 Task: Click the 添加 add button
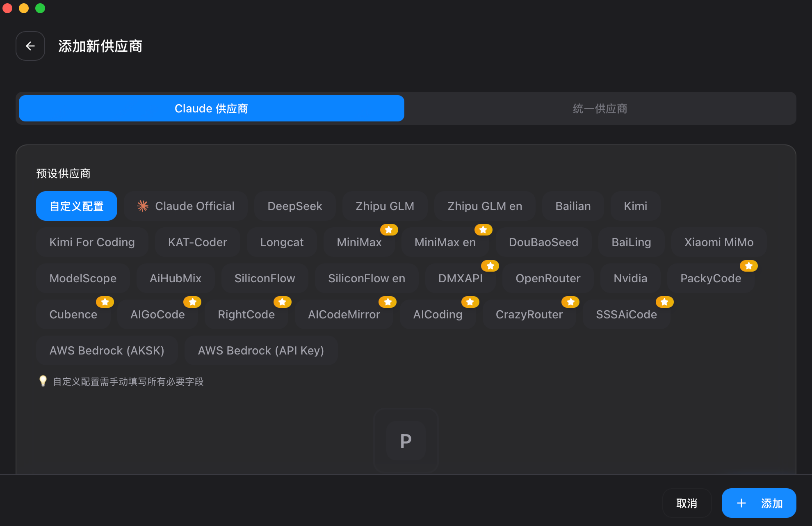tap(759, 503)
